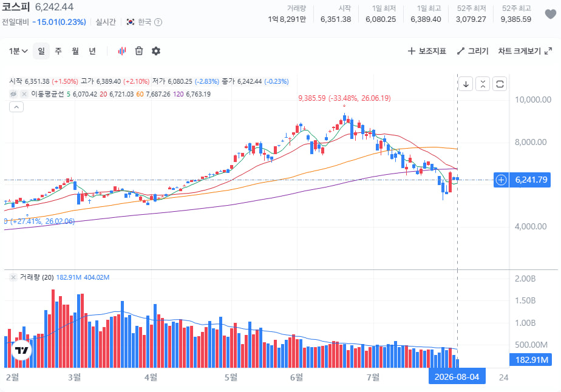Viewport: 561px width, 392px height.
Task: Click the 5-period MA value 6,070.42
Action: pos(85,94)
